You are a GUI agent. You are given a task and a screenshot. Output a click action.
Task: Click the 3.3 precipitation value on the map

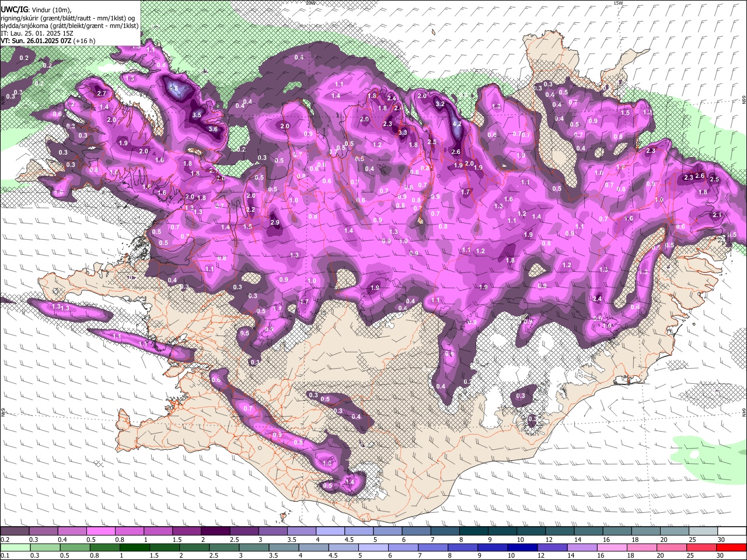tap(403, 132)
